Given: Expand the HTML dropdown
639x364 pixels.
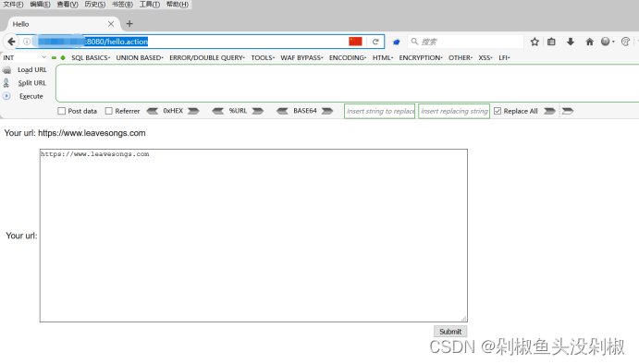Looking at the screenshot, I should 383,58.
